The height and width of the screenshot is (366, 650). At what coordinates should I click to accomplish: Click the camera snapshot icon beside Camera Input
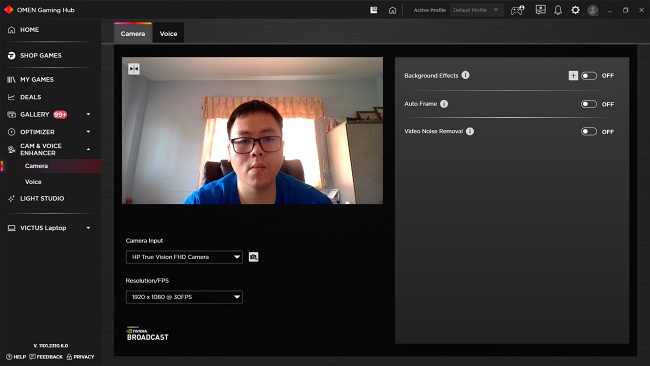click(x=253, y=257)
